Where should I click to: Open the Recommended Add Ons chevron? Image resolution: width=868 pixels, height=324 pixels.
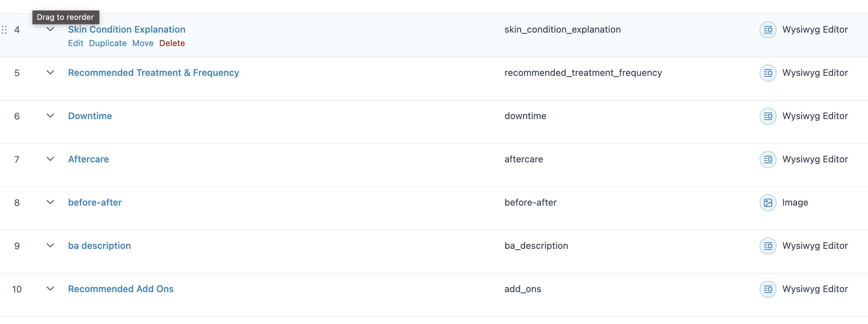click(x=50, y=289)
